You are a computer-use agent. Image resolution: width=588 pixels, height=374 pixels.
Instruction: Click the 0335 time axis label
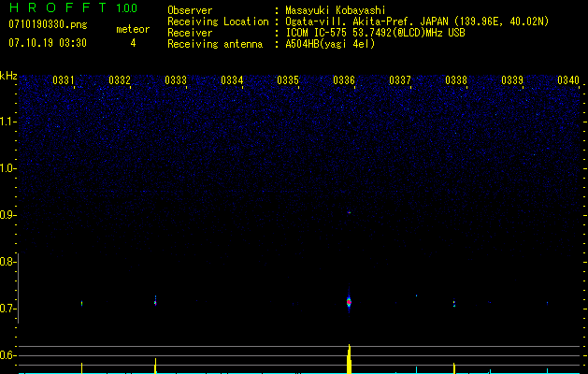point(288,80)
